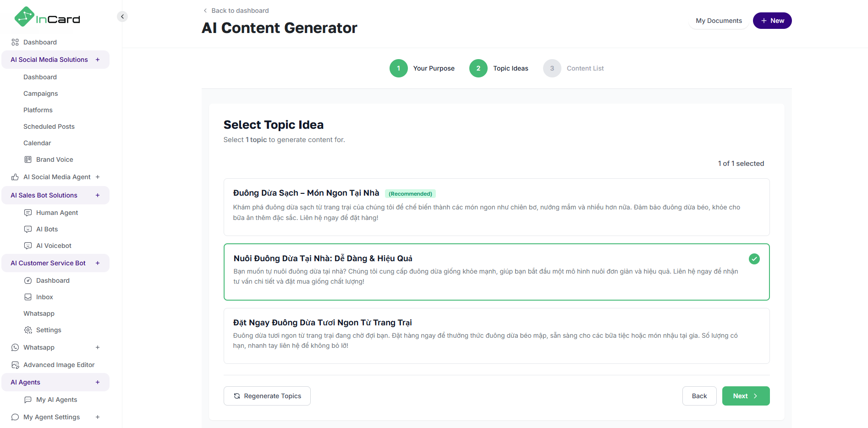Image resolution: width=868 pixels, height=428 pixels.
Task: Open the Advanced Image Editor
Action: [59, 365]
